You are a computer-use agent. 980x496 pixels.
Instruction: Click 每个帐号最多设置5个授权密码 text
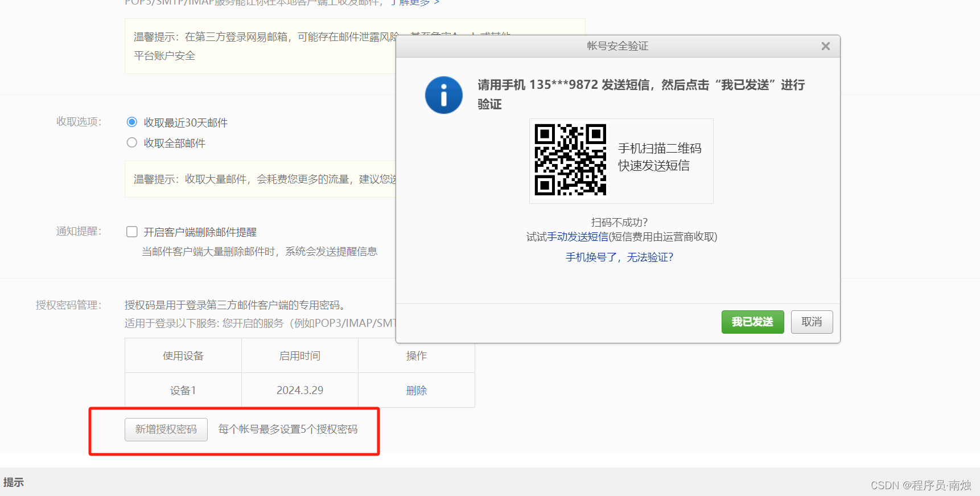288,429
